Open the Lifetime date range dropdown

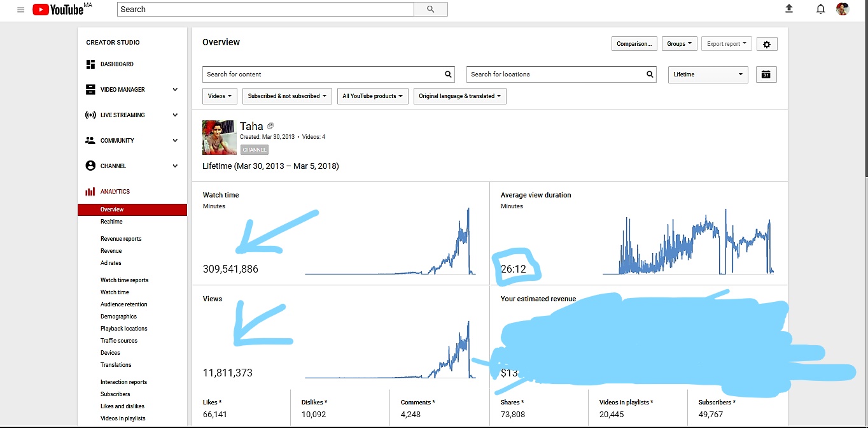[707, 75]
